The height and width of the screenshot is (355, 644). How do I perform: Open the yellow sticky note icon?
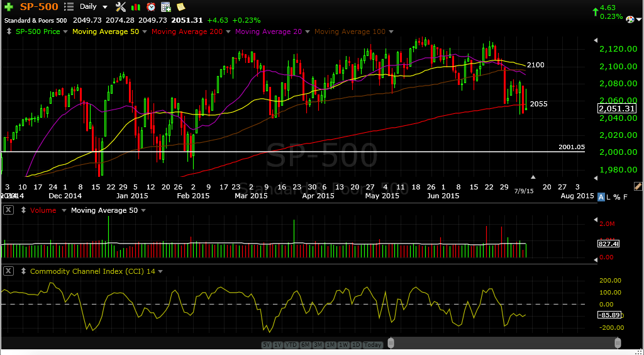pos(180,6)
